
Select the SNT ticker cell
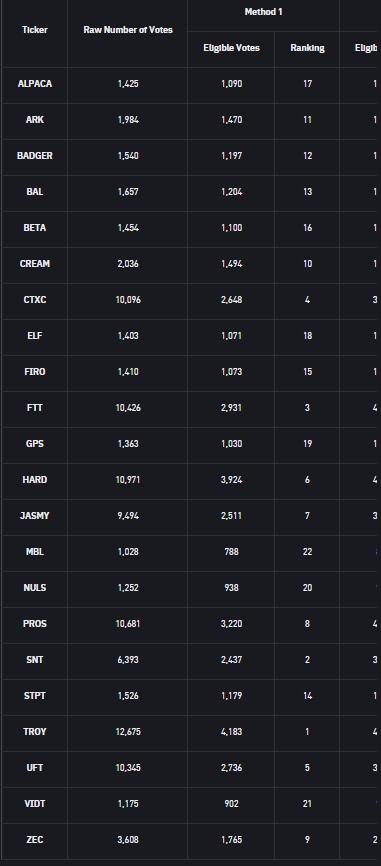point(34,660)
